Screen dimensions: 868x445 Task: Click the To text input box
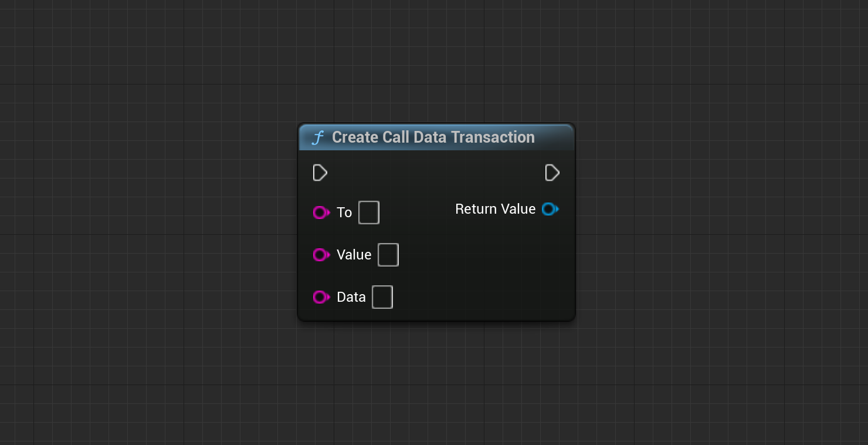click(369, 213)
